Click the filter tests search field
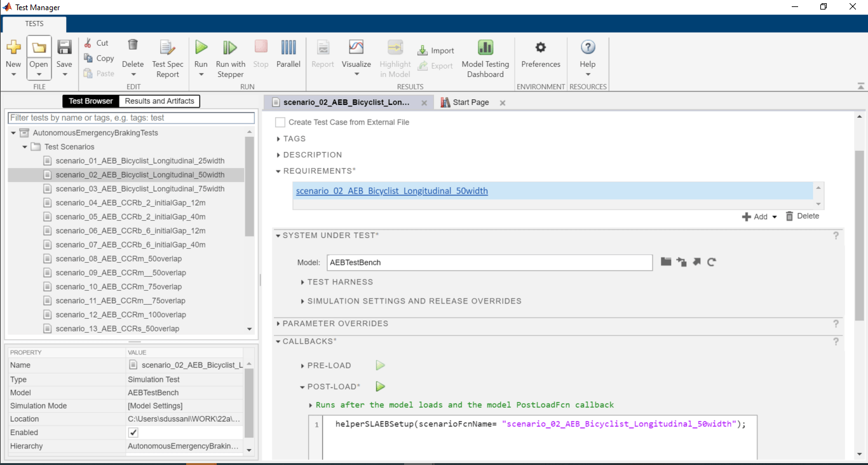Image resolution: width=868 pixels, height=465 pixels. pos(131,118)
